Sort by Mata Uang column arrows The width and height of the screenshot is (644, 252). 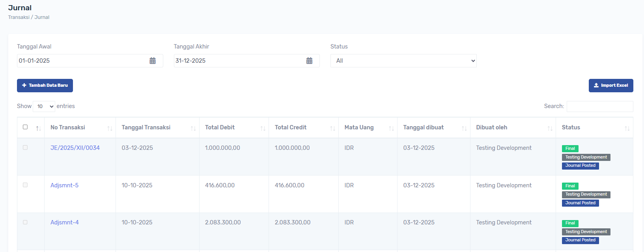pyautogui.click(x=391, y=128)
